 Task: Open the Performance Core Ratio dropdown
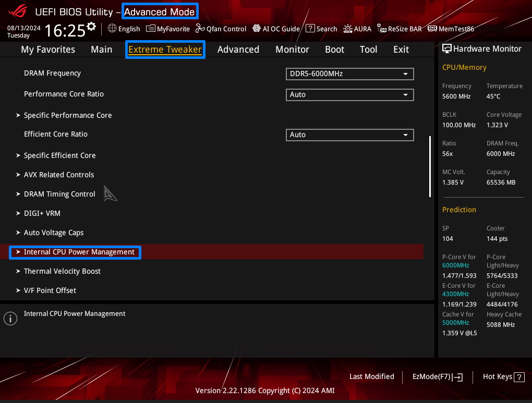coord(350,95)
